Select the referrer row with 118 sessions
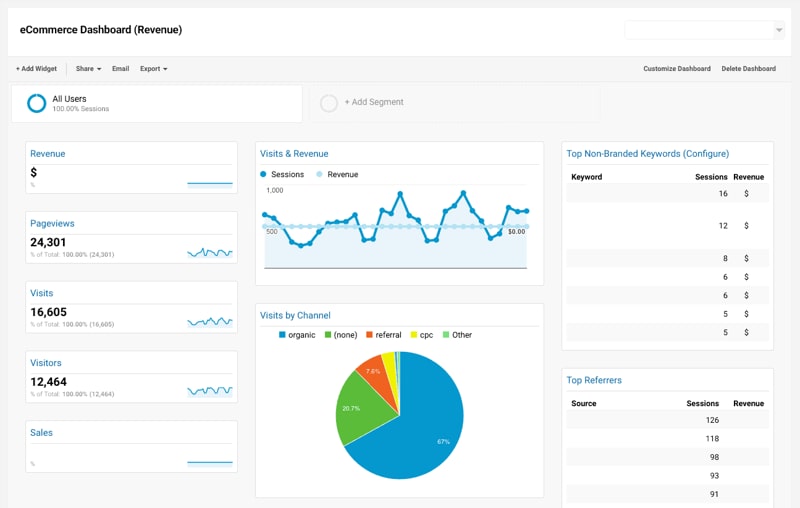The image size is (800, 508). [667, 439]
